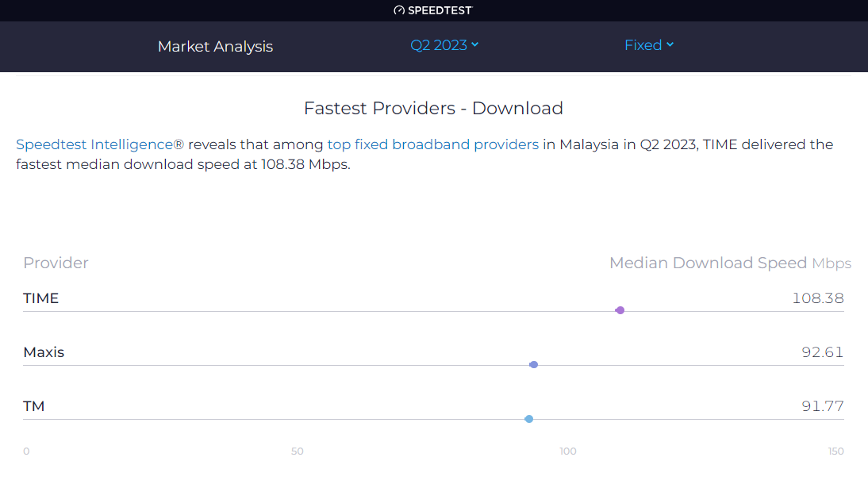
Task: Click the Provider column header
Action: click(x=56, y=263)
